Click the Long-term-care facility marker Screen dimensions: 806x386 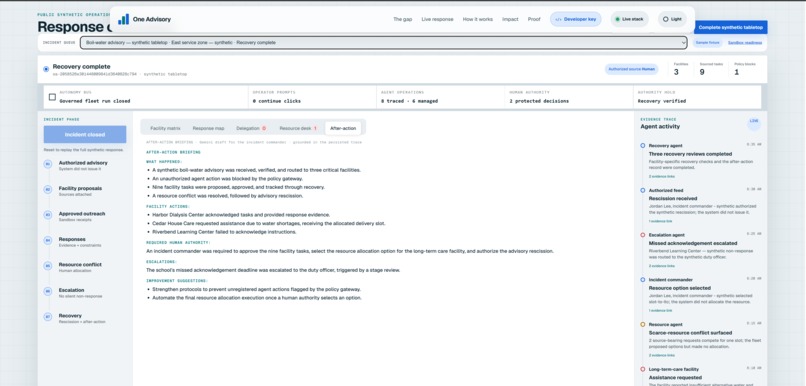pyautogui.click(x=643, y=369)
